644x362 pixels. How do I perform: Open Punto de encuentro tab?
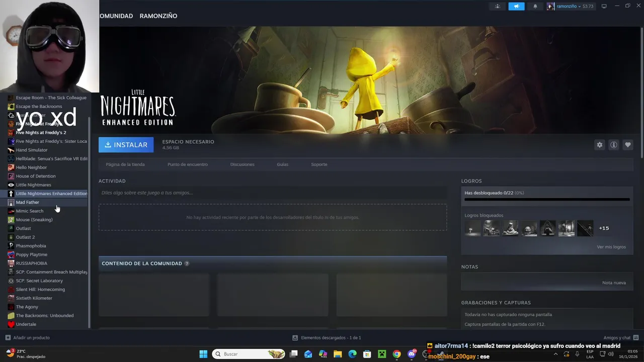coord(188,164)
